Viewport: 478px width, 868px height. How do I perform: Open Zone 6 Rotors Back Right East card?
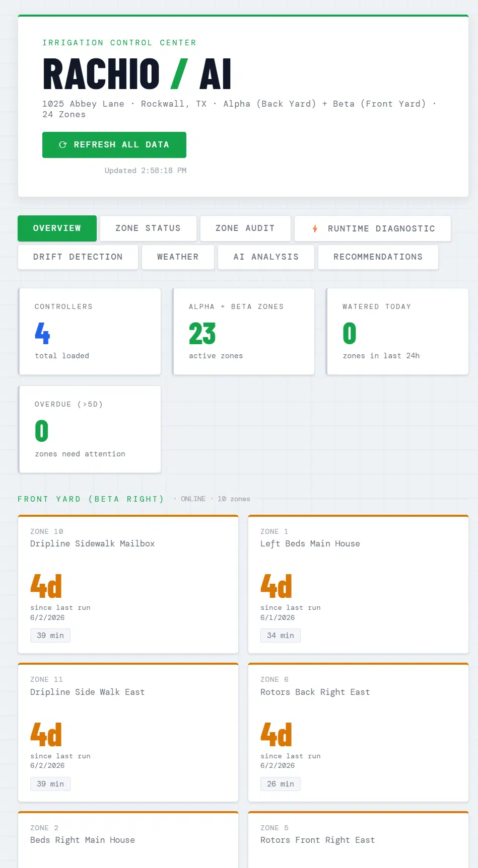click(358, 733)
